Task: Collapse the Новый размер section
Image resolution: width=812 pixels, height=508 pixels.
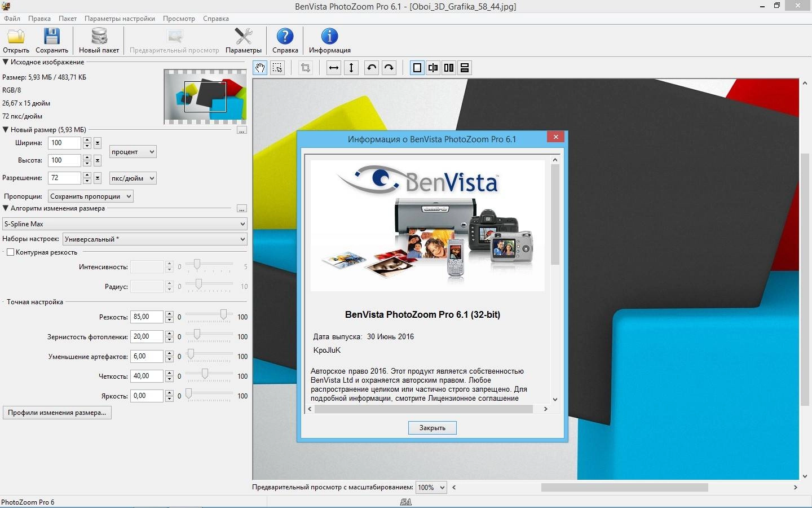Action: click(x=6, y=129)
